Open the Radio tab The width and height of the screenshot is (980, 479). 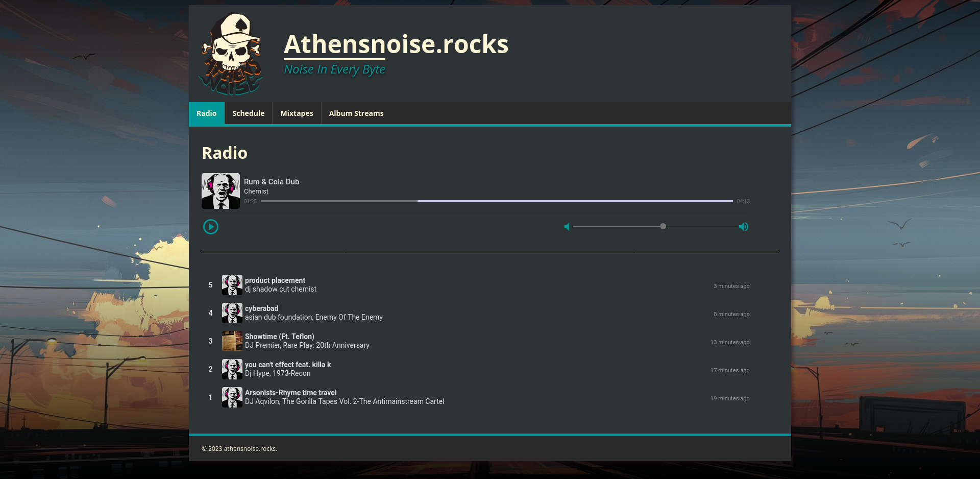207,113
